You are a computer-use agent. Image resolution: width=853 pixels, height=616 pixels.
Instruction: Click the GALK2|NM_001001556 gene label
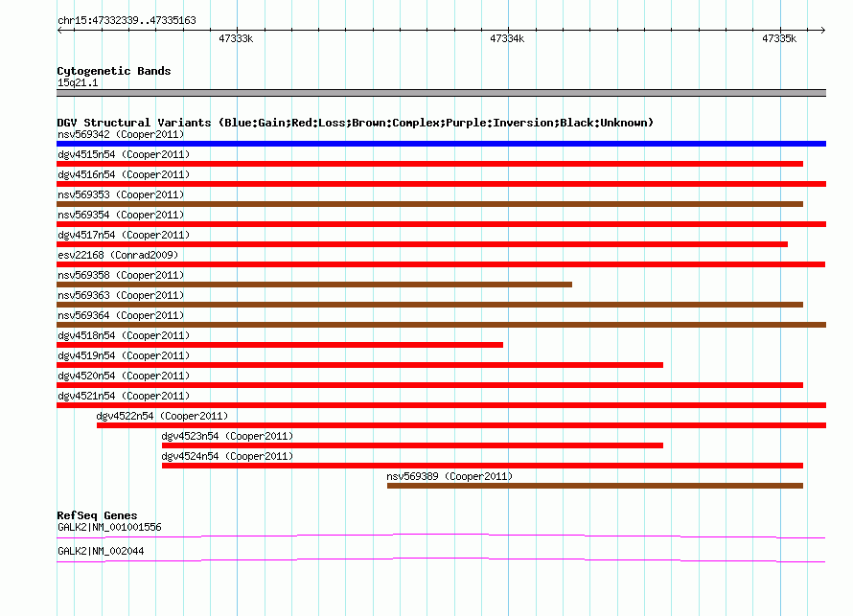tap(109, 527)
